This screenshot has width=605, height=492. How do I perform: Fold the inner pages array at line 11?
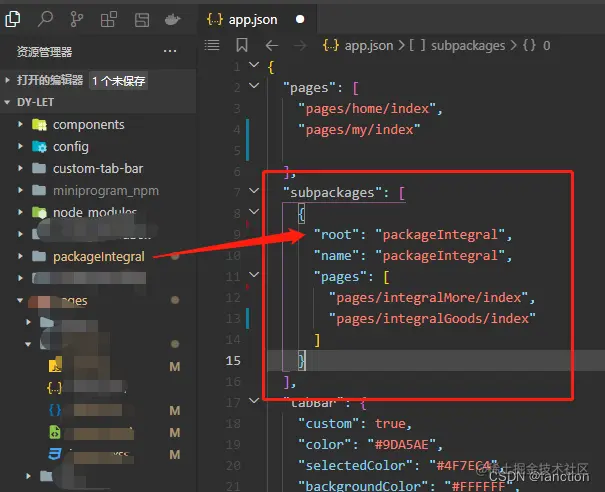254,274
